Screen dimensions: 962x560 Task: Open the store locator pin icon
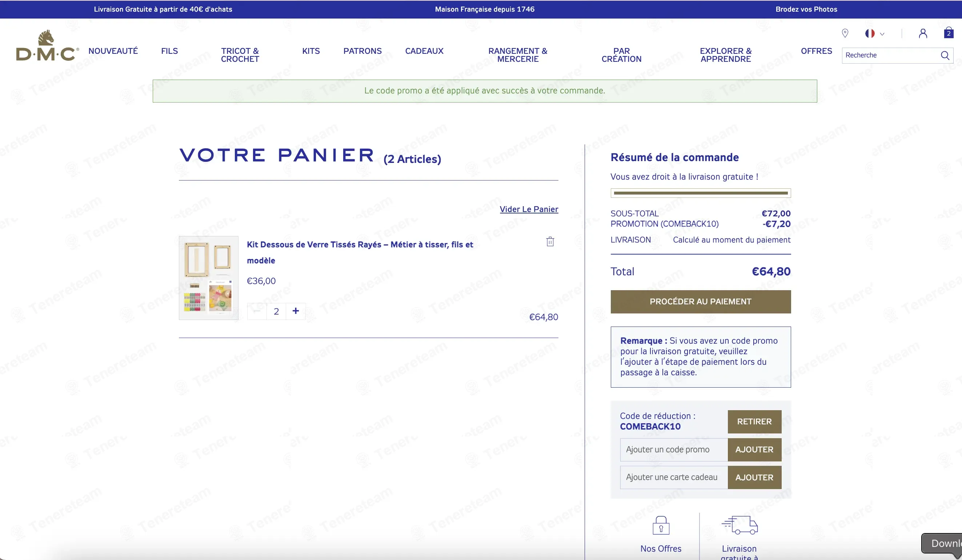(845, 33)
